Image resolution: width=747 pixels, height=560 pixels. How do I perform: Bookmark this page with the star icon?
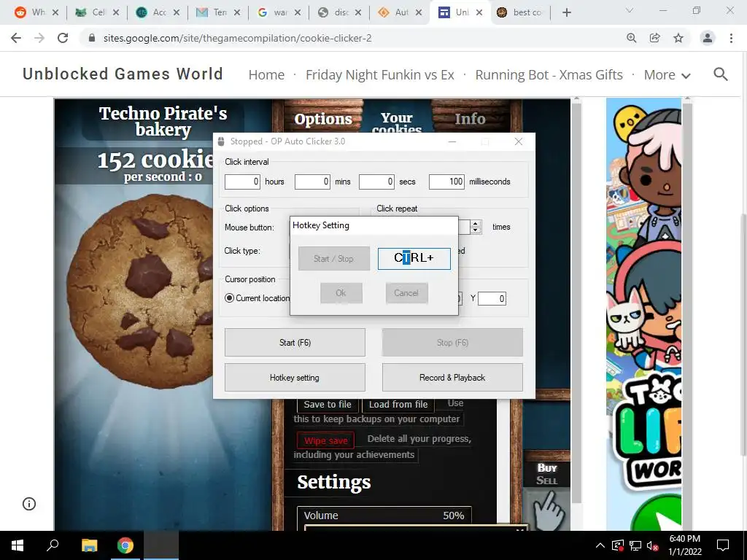pyautogui.click(x=678, y=38)
